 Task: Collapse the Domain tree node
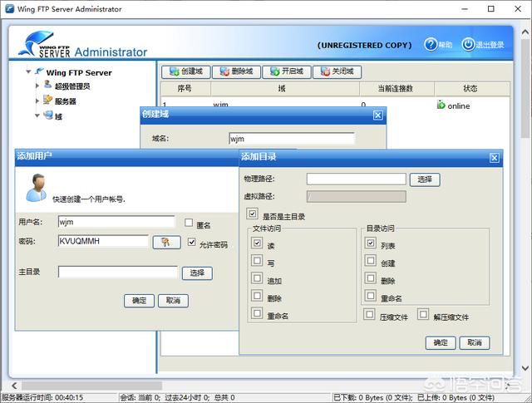pos(37,115)
